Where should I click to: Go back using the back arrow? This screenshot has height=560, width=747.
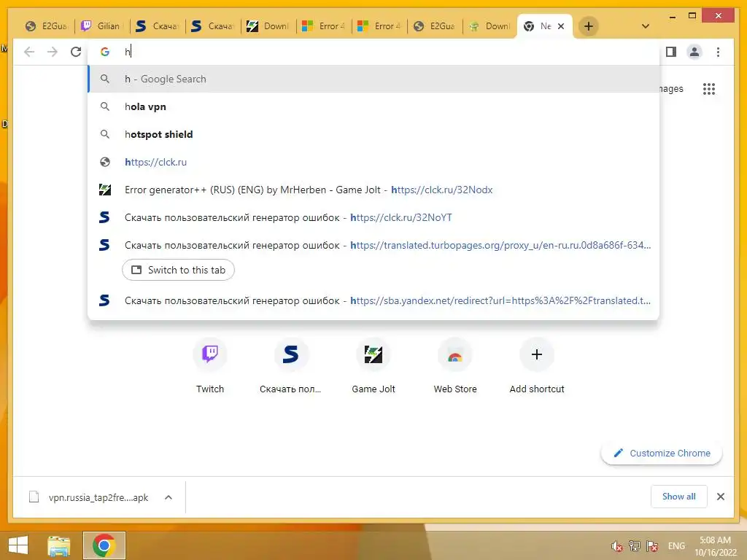tap(29, 52)
